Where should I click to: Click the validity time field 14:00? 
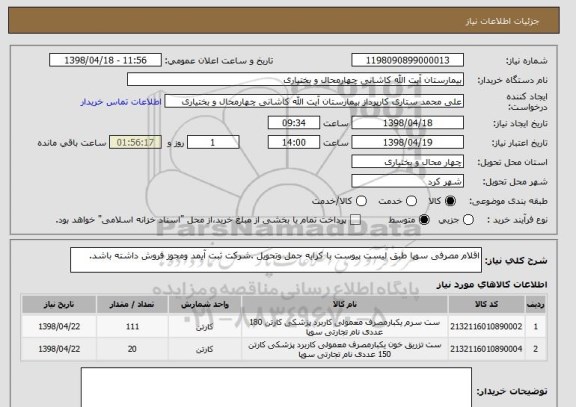294,142
